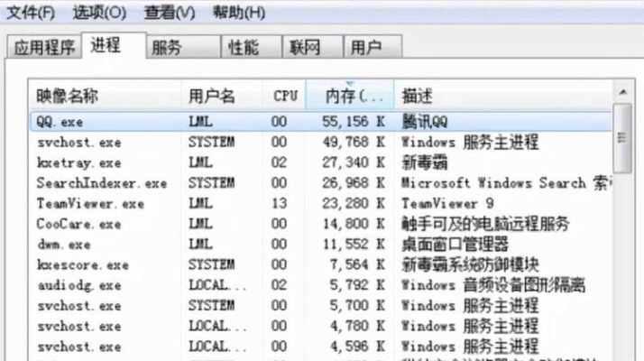Click LML user of QQ.exe
644x361 pixels.
tap(200, 122)
